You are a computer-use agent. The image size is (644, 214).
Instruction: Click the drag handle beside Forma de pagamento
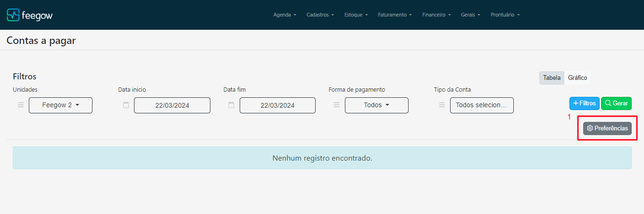tap(337, 105)
